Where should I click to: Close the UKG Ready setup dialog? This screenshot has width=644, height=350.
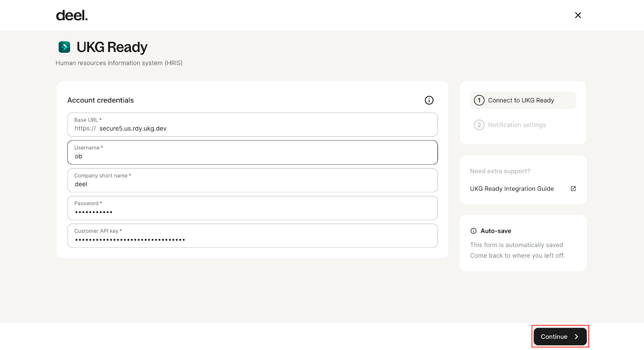pyautogui.click(x=578, y=15)
